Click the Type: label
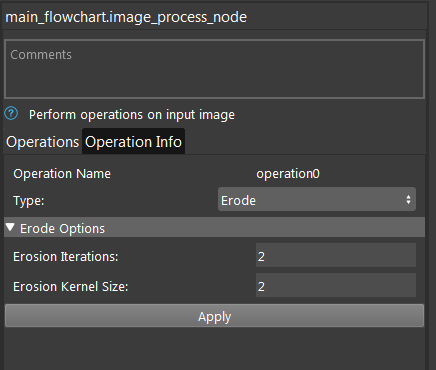This screenshot has height=370, width=436. click(29, 201)
